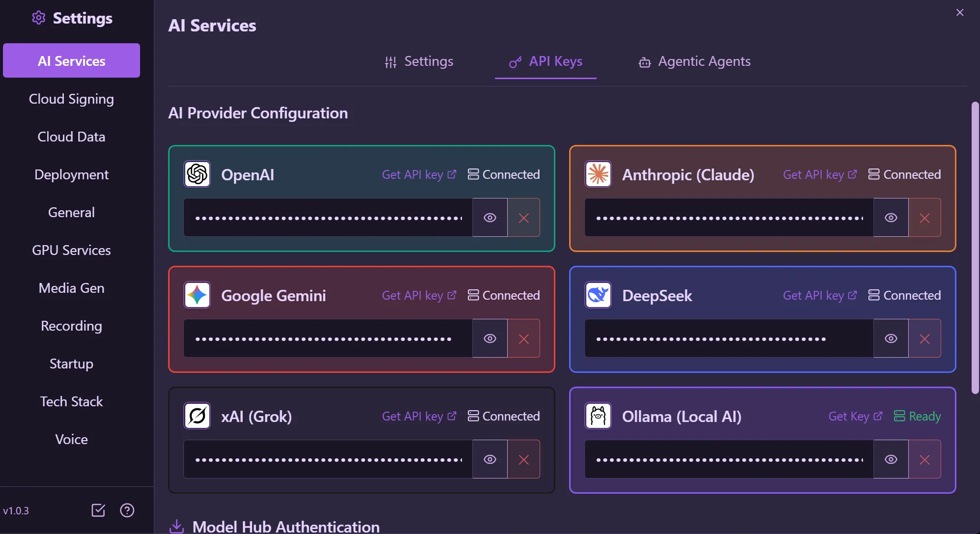Click the Ollama llama logo icon
This screenshot has width=980, height=534.
598,416
